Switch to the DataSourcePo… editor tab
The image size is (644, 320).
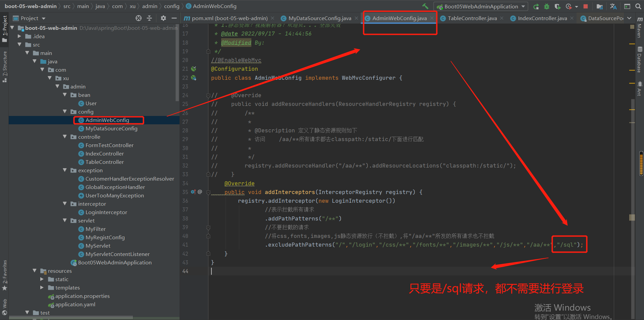coord(601,18)
